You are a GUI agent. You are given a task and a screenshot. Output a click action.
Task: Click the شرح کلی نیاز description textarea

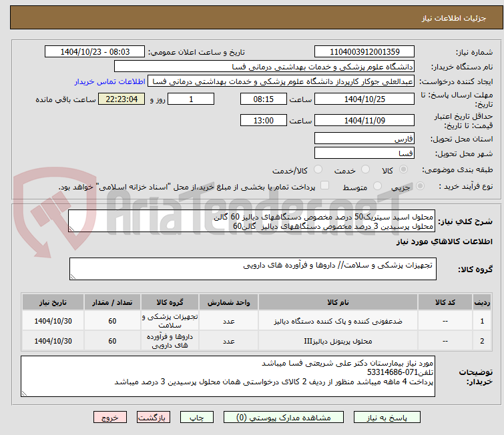tap(252, 221)
